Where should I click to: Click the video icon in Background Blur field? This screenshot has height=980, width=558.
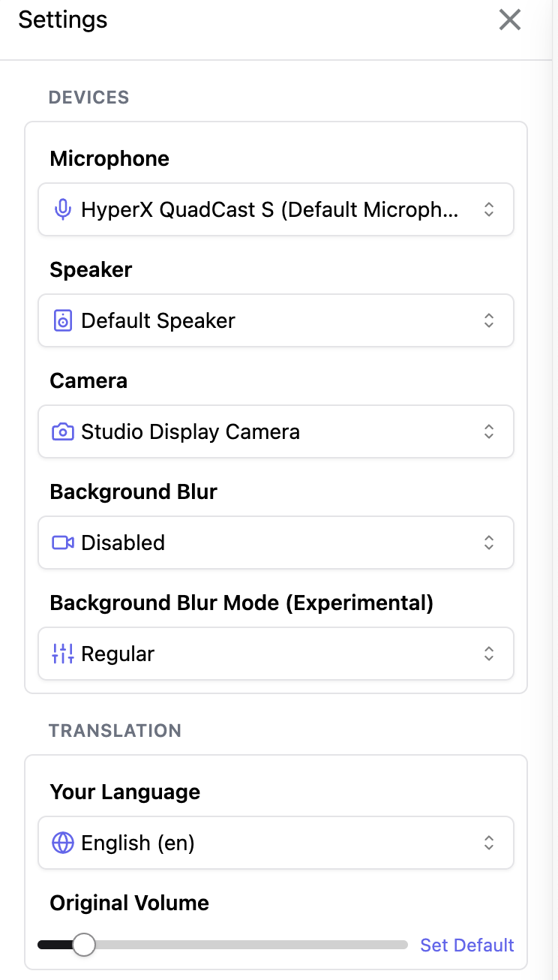pyautogui.click(x=63, y=543)
